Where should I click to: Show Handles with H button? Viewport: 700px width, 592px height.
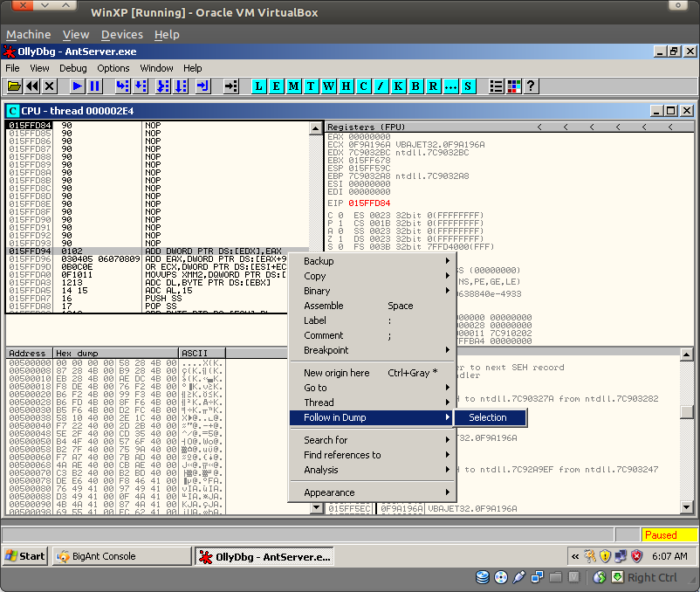click(346, 86)
